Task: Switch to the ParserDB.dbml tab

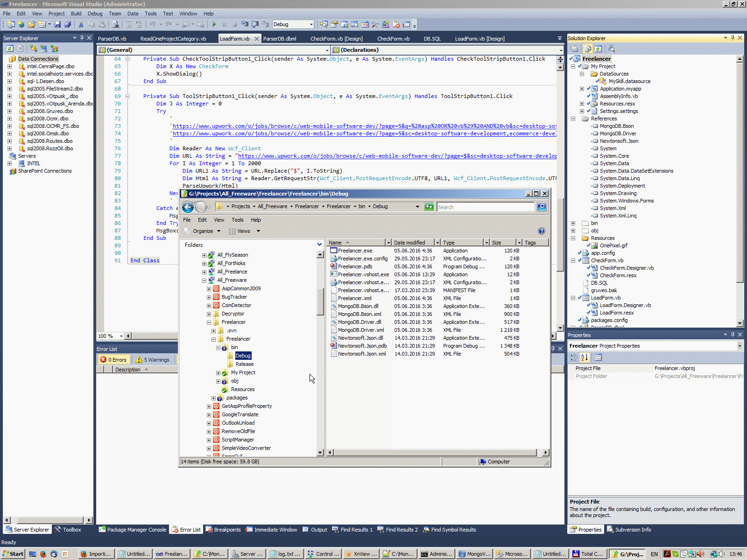Action: click(279, 39)
